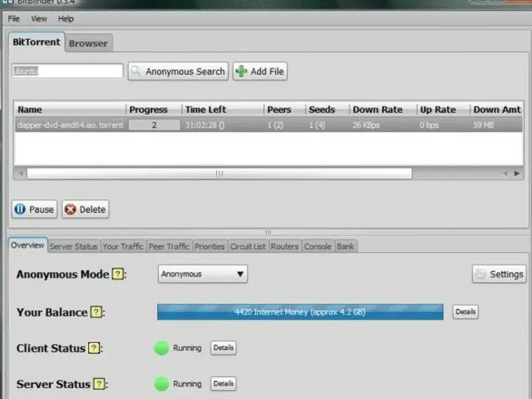Sort by Progress column header

coord(154,110)
